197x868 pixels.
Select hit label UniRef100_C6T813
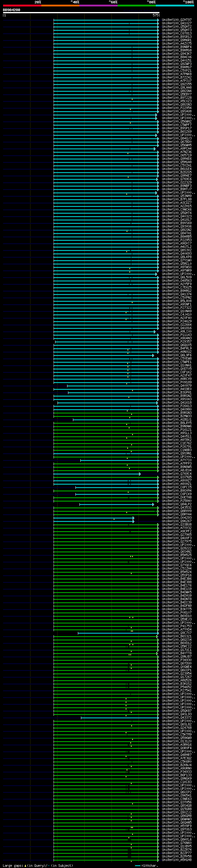coord(177,33)
